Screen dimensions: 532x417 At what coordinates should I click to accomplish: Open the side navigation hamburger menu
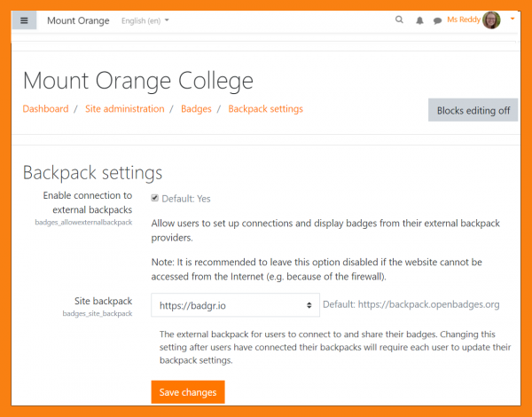(24, 20)
